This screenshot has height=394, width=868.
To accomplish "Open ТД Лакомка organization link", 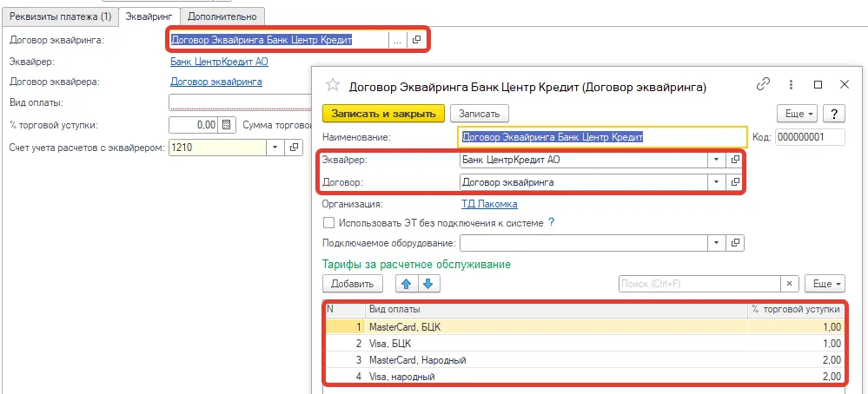I will 490,204.
